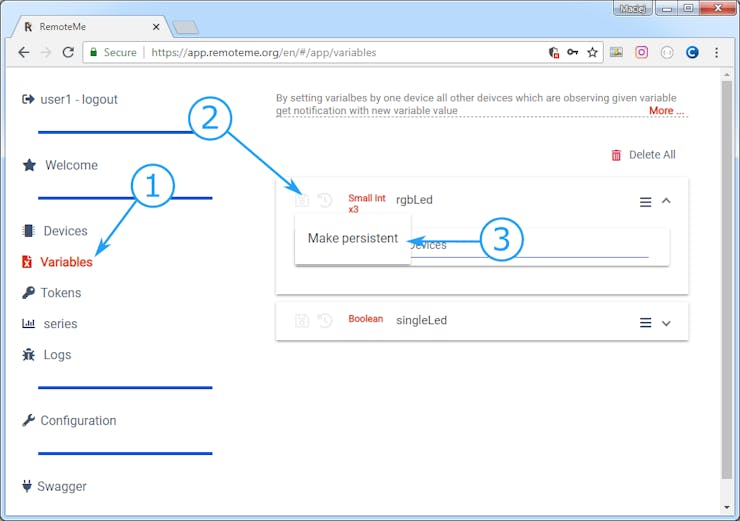Click the red Variables icon
Screen dimensions: 740x521
click(27, 261)
